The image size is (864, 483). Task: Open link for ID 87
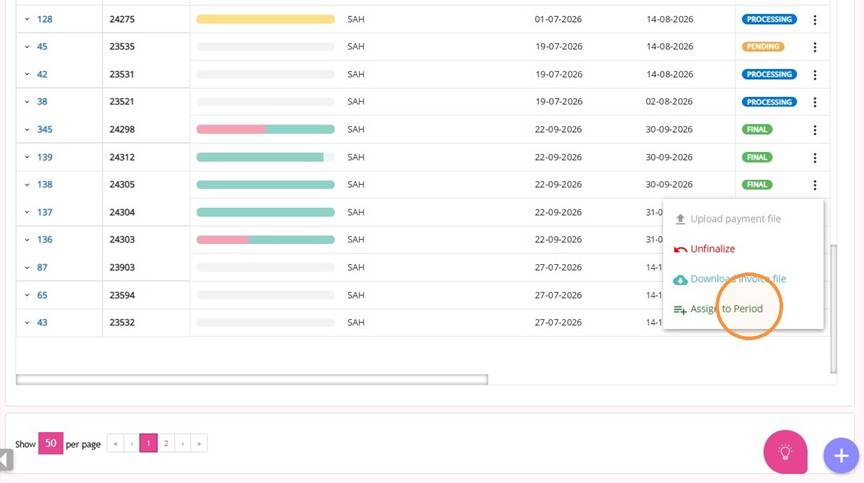[x=42, y=268]
